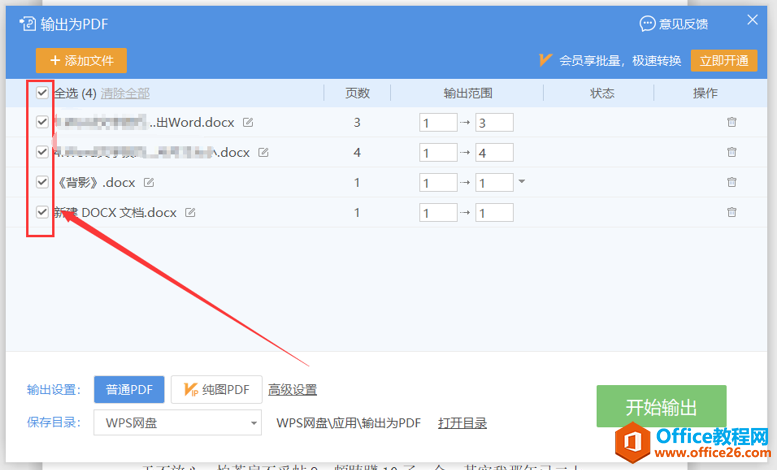Click the 添加文件 button
This screenshot has width=778, height=470.
coord(81,61)
